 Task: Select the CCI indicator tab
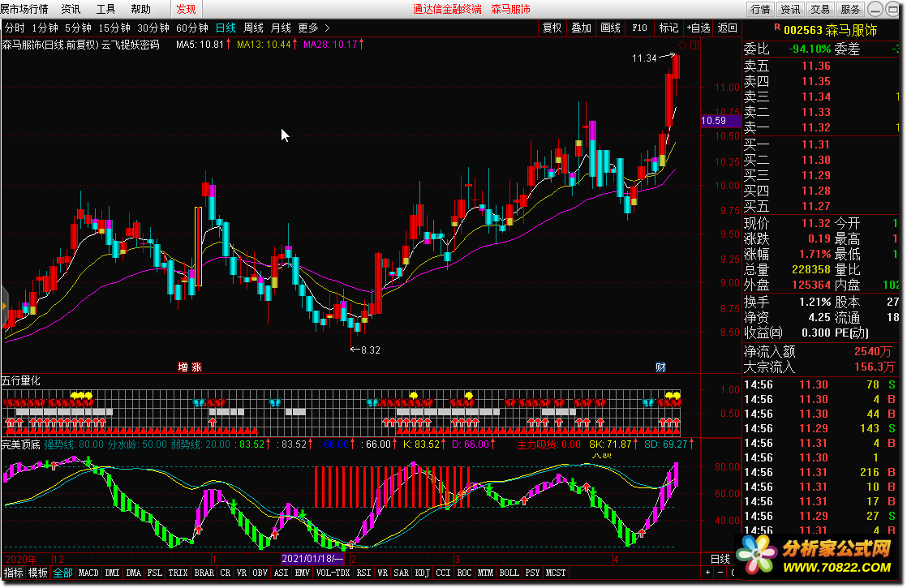[443, 573]
